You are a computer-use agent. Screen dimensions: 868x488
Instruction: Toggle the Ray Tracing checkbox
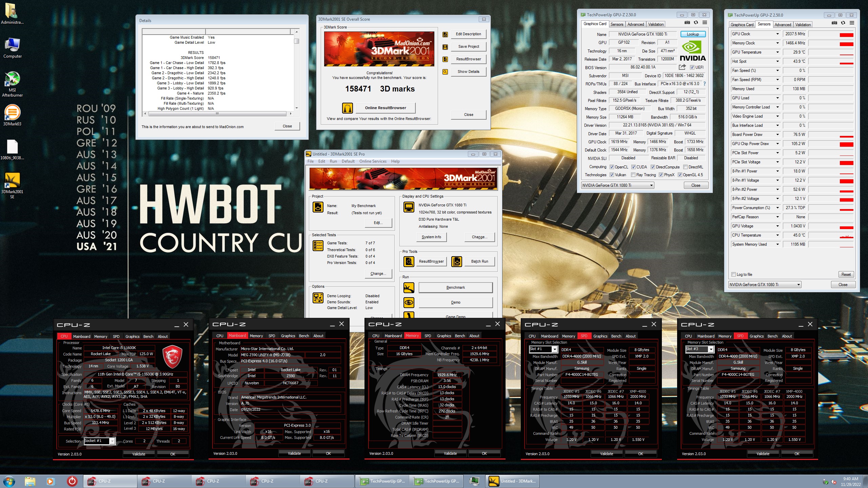pos(633,175)
